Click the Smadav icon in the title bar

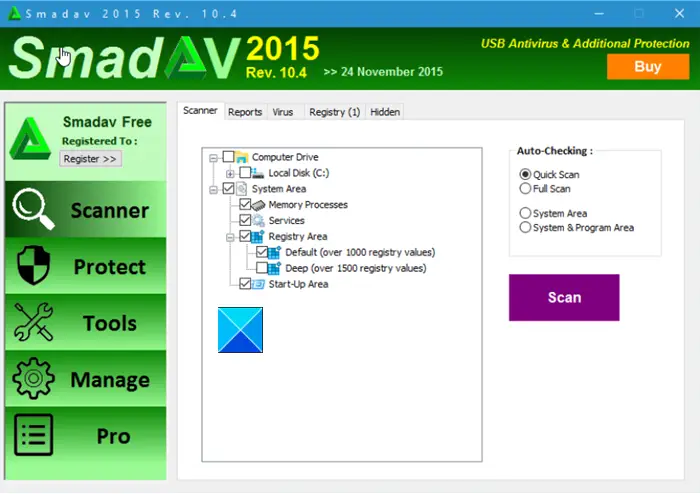[14, 13]
